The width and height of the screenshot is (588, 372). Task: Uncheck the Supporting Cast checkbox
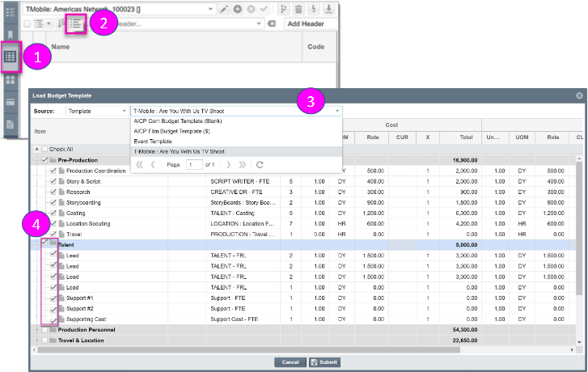click(x=53, y=320)
